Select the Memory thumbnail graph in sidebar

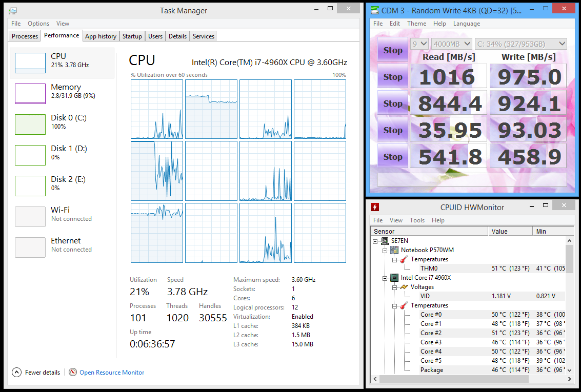point(30,94)
